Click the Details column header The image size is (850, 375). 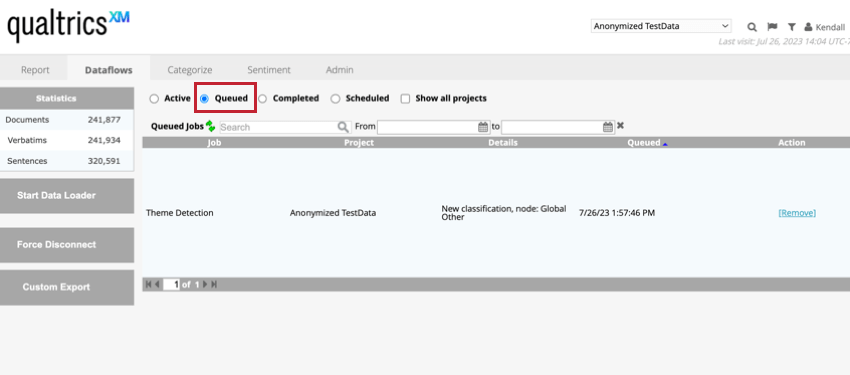tap(503, 143)
